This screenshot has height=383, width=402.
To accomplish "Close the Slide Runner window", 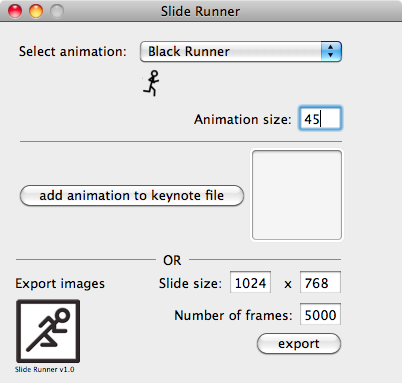I will (15, 11).
